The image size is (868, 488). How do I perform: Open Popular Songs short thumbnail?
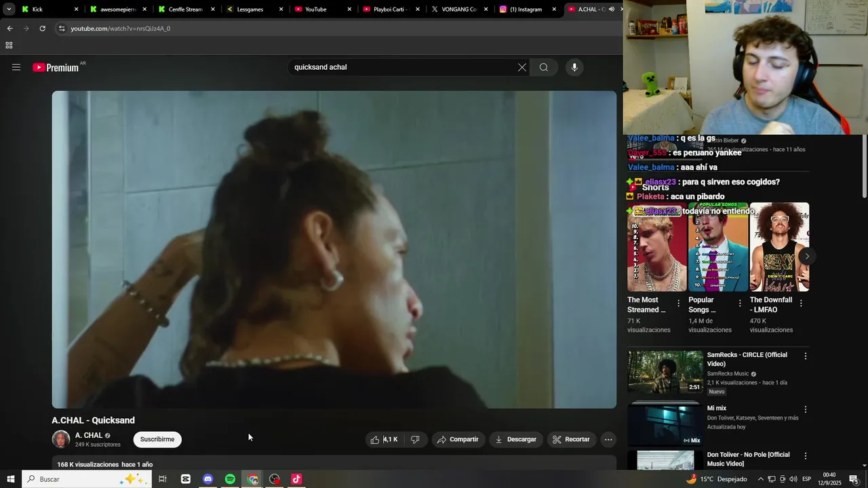718,247
